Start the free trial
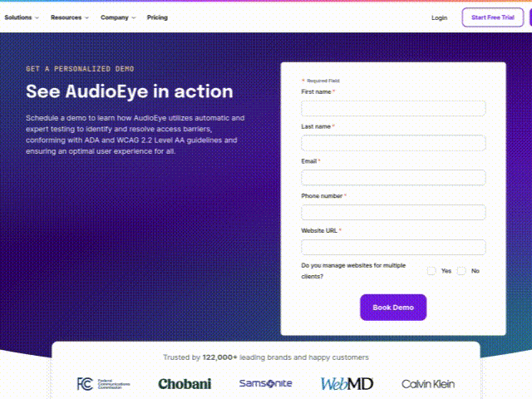Screen dimensions: 532x399 point(493,17)
